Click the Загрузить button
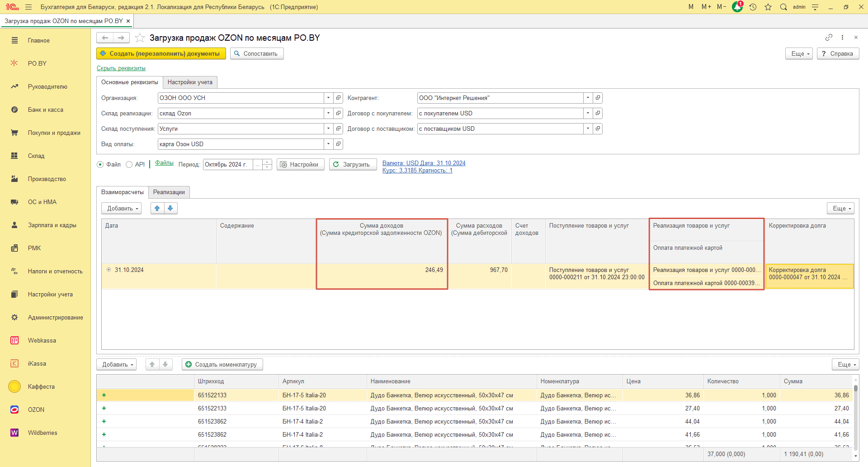The width and height of the screenshot is (868, 467). tap(353, 164)
